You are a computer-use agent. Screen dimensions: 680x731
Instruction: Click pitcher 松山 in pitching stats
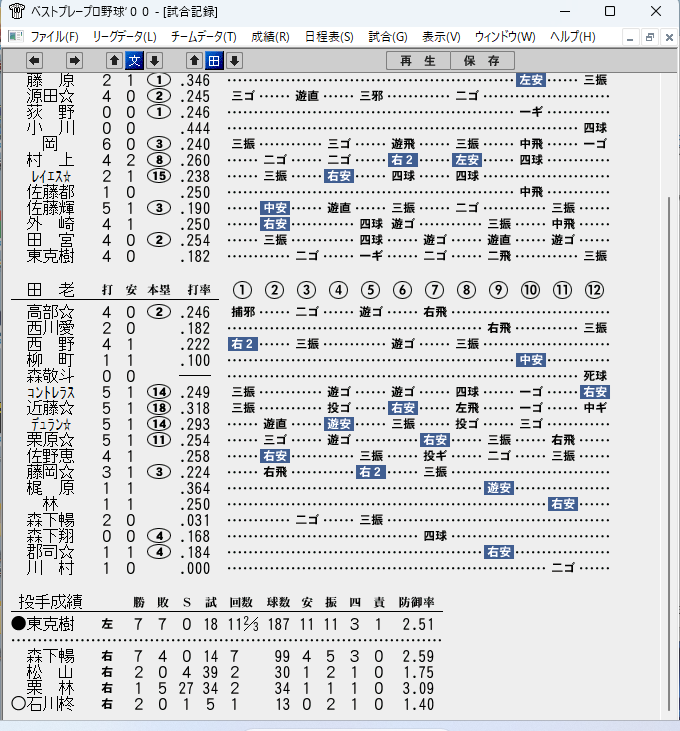click(x=50, y=672)
